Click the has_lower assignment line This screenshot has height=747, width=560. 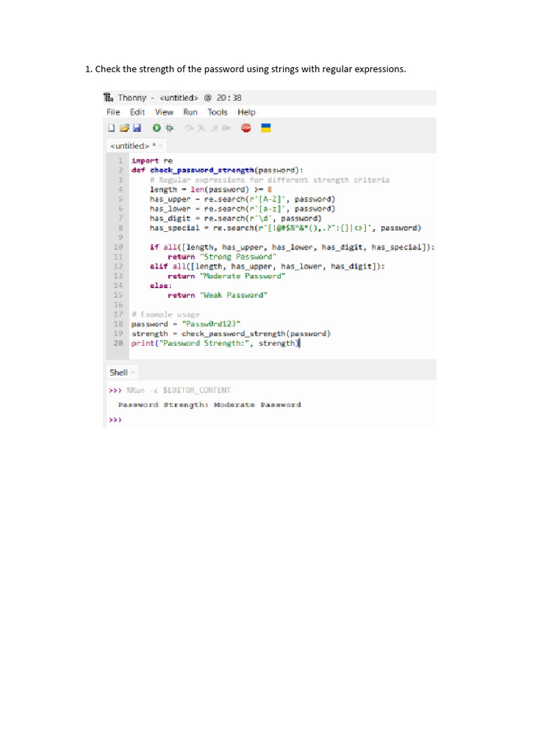pos(242,209)
